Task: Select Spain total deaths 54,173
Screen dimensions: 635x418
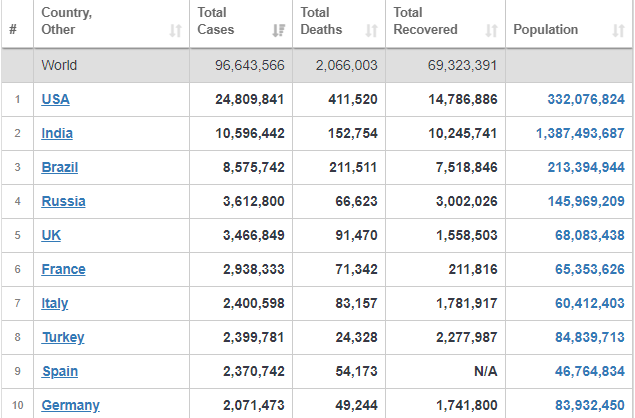Action: click(x=356, y=371)
